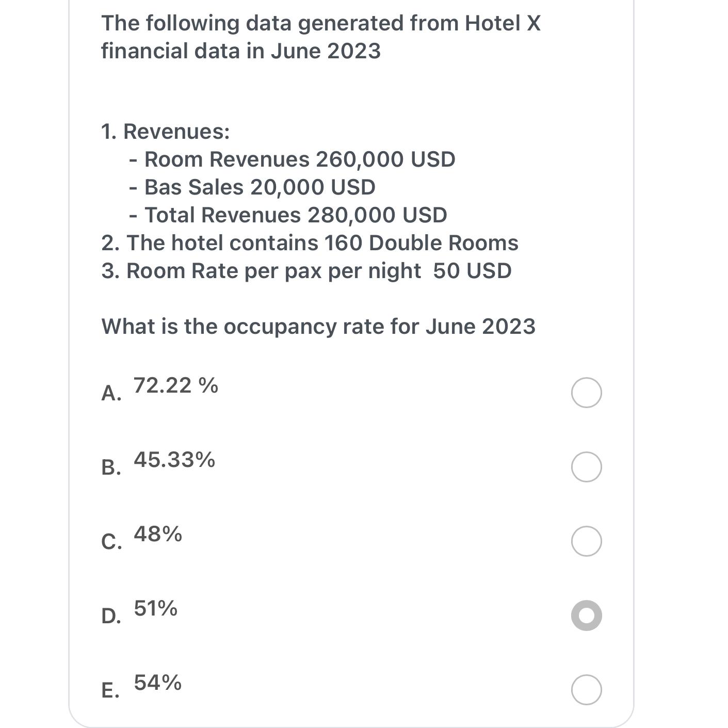Click the Hotel X financial data heading
Viewport: 728px width, 728px height.
321,37
